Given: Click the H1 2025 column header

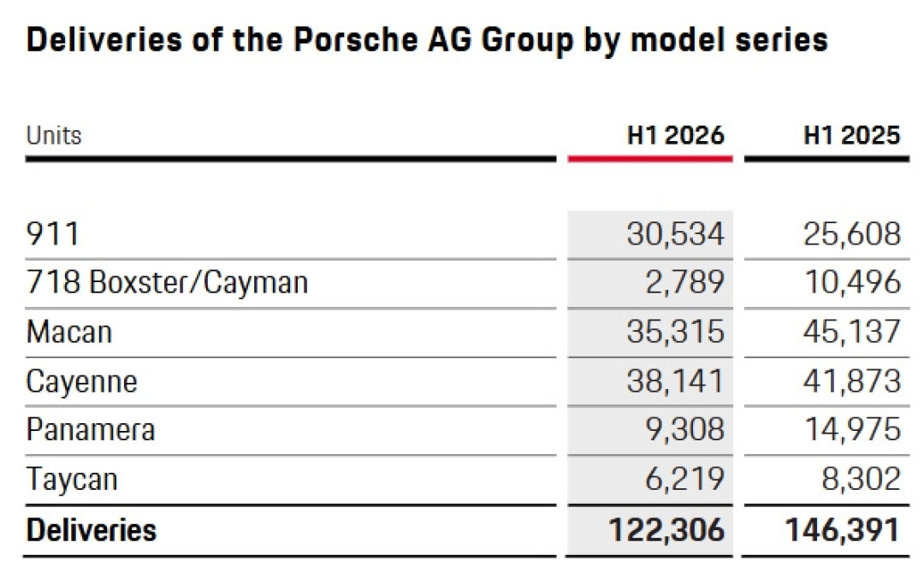Looking at the screenshot, I should pyautogui.click(x=852, y=135).
